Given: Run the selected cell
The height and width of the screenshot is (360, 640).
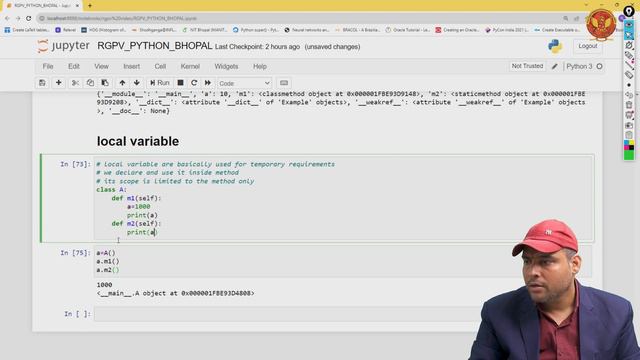Looking at the screenshot, I should click(160, 83).
